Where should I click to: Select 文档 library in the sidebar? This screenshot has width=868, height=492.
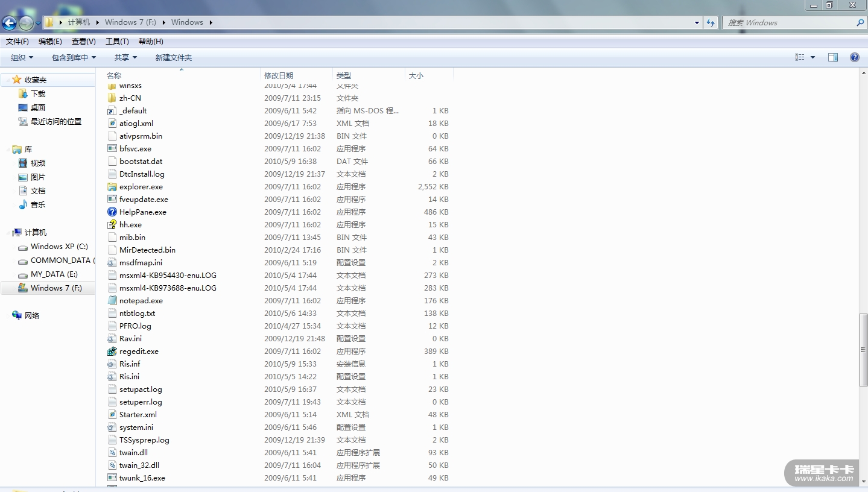[x=38, y=191]
